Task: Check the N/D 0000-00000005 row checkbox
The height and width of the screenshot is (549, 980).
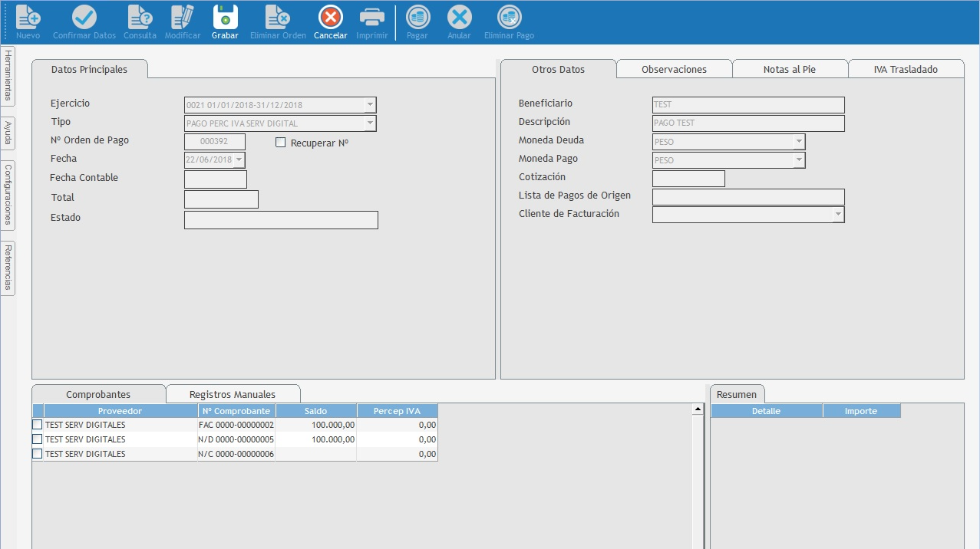Action: click(38, 439)
